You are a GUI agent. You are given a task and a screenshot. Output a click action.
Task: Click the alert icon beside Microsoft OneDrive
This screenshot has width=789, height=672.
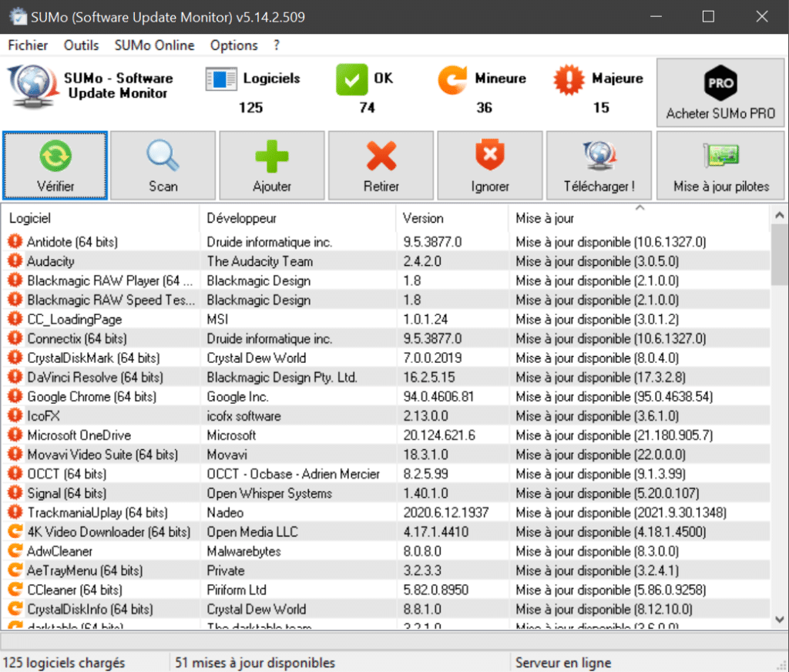15,435
